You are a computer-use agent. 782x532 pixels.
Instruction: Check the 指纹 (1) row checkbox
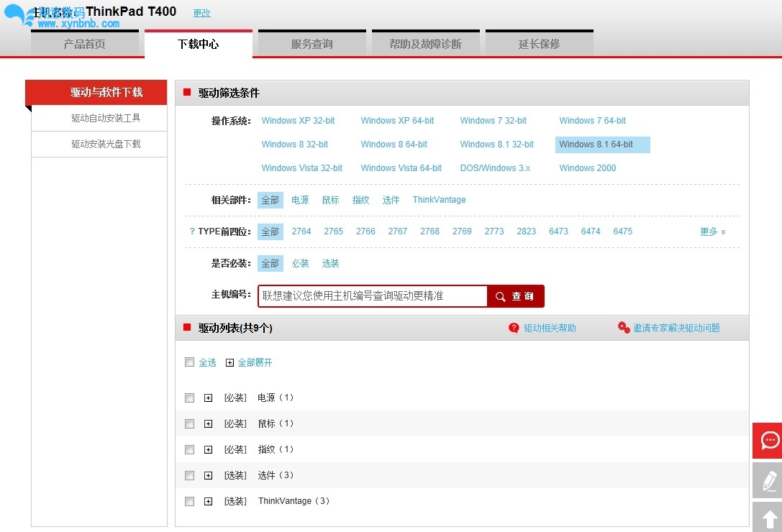[x=189, y=450]
